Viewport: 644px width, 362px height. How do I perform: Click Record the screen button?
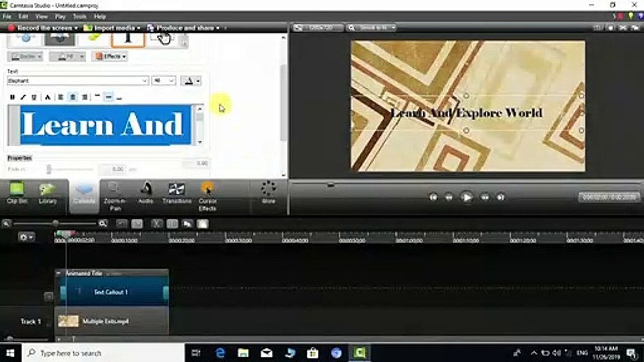tap(43, 28)
